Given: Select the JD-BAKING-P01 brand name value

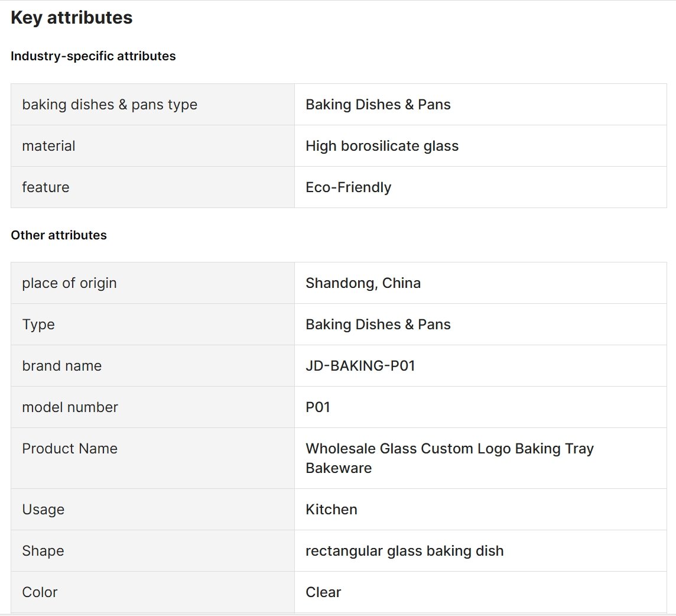Looking at the screenshot, I should 360,366.
